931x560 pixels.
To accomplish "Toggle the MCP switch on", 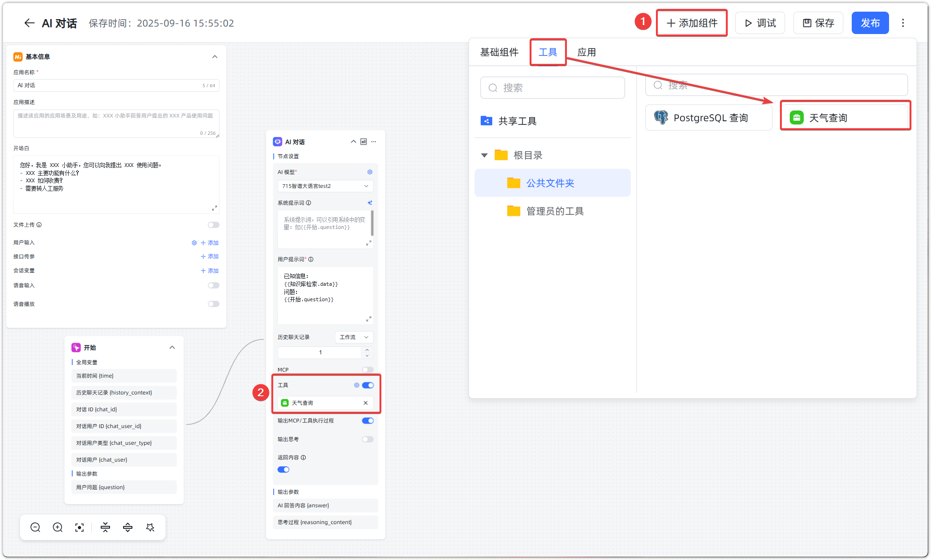I will [368, 370].
